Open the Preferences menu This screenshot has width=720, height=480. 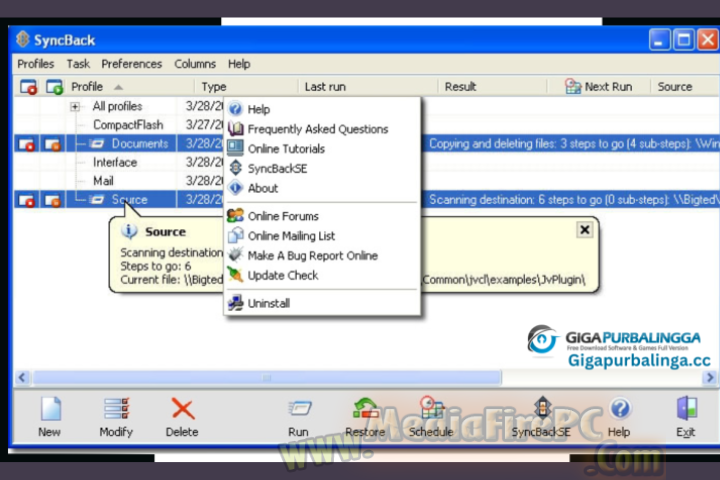pos(132,64)
